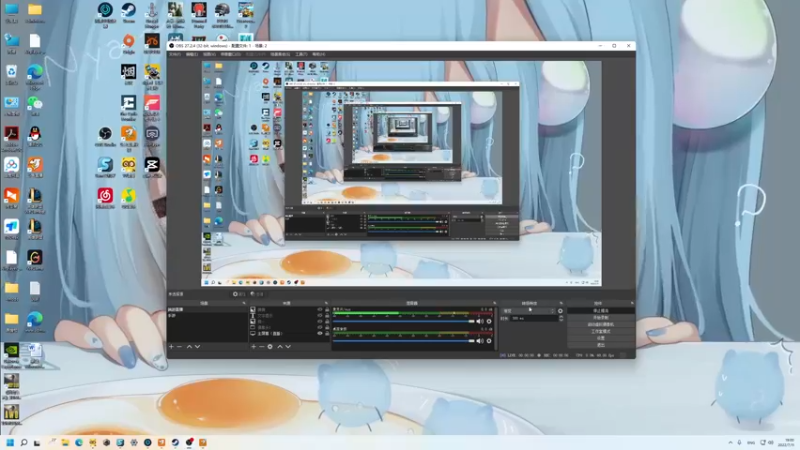Open settings gear of first mixer channel
Screen dimensions: 800x450
pyautogui.click(x=489, y=321)
